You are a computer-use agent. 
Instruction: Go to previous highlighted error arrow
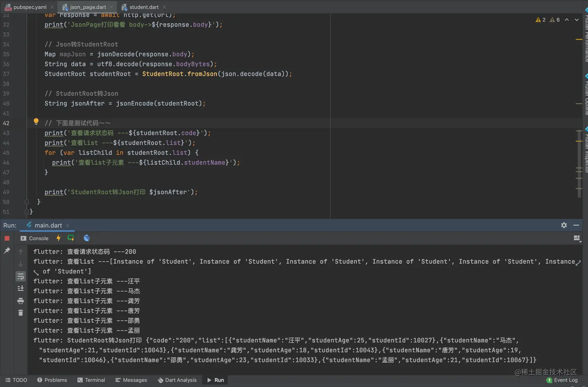(567, 20)
